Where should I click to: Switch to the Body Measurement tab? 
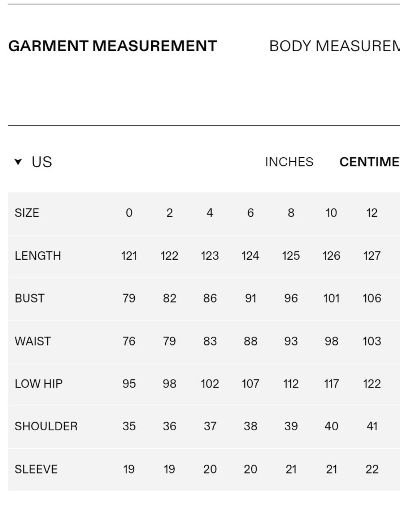334,46
